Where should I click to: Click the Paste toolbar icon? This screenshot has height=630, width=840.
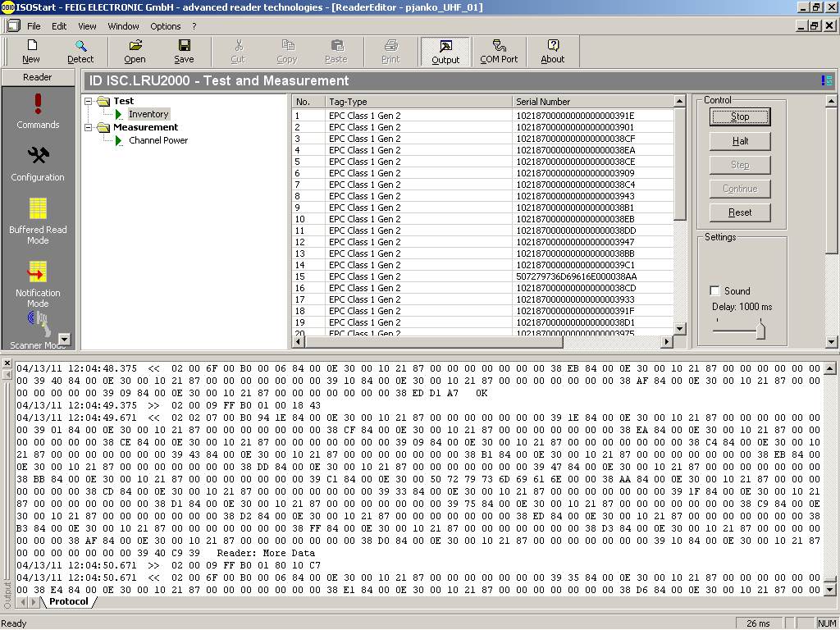click(337, 46)
